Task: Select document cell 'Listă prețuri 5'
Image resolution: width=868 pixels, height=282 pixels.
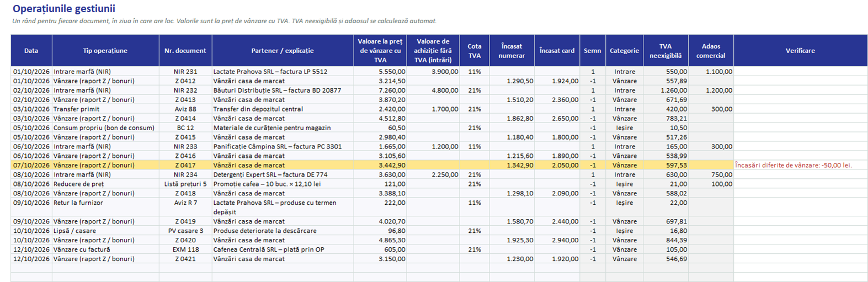Action: (x=185, y=184)
